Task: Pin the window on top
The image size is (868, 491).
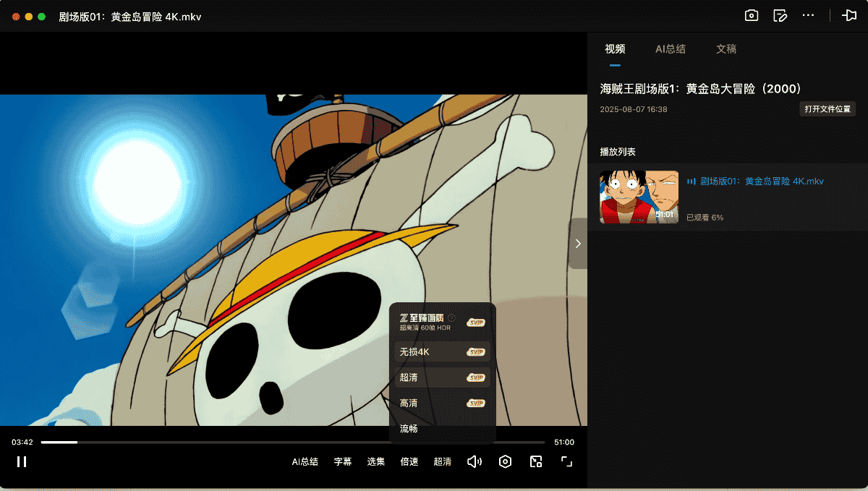Action: point(848,15)
